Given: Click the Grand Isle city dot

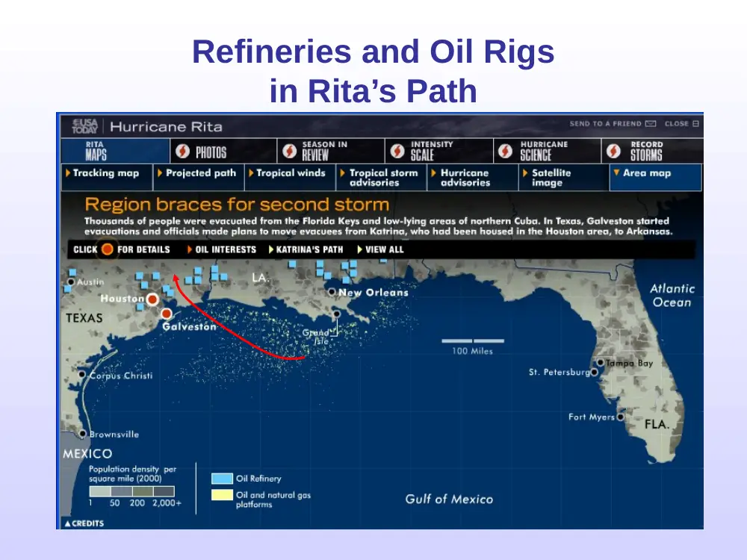Looking at the screenshot, I should point(336,314).
